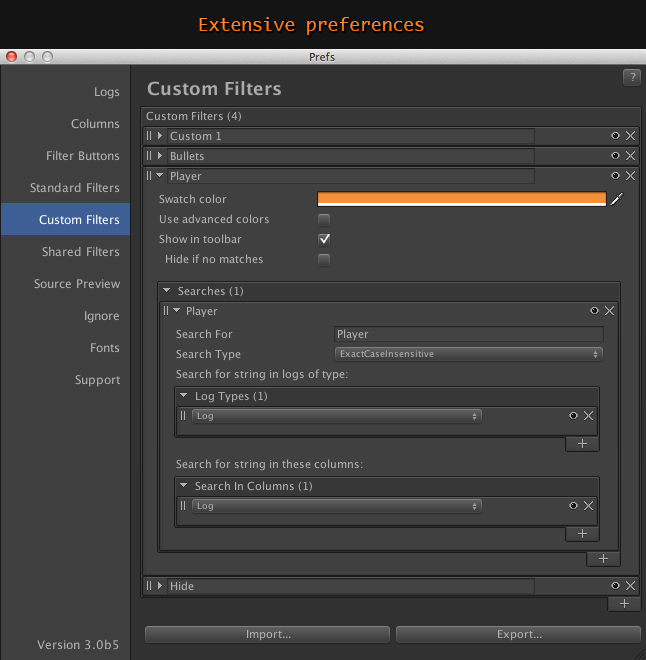Toggle eye icon in Log Types row

coord(573,416)
